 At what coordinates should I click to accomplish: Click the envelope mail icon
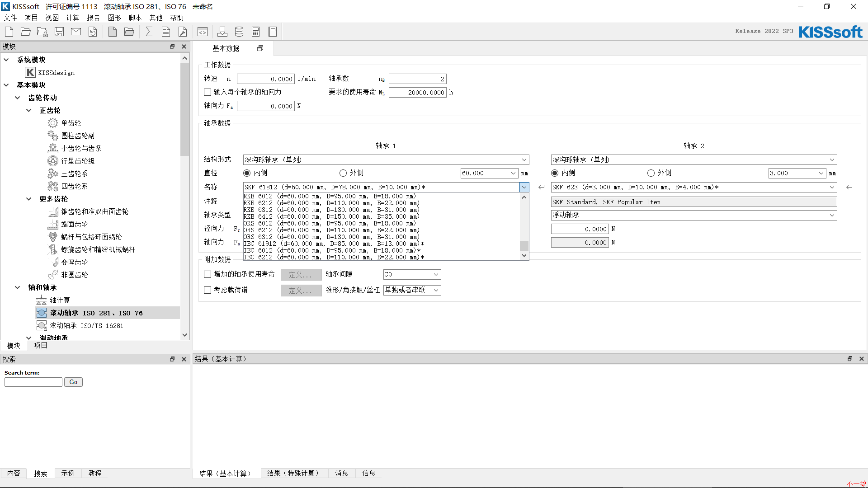[x=76, y=32]
